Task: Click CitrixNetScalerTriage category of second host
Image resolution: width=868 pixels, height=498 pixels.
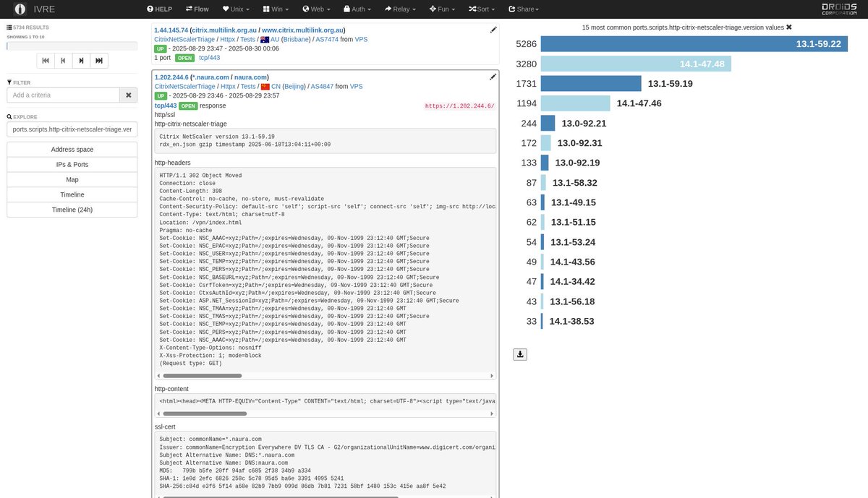Action: coord(184,86)
